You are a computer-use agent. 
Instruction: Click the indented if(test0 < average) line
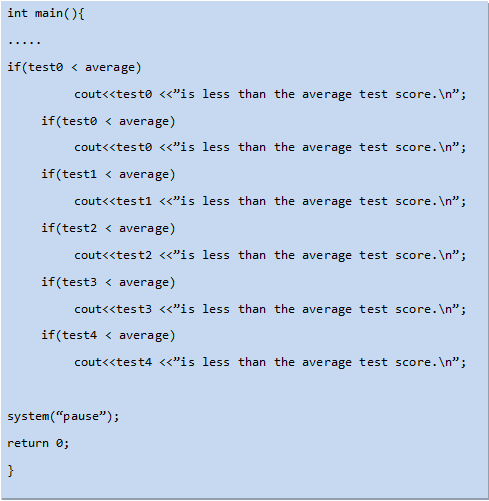pyautogui.click(x=108, y=121)
